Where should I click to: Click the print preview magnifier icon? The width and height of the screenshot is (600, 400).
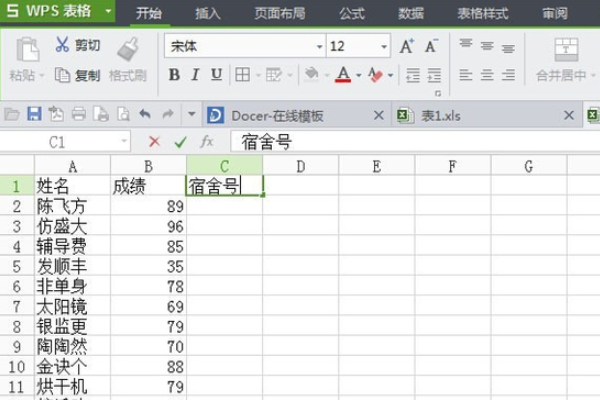[x=124, y=114]
